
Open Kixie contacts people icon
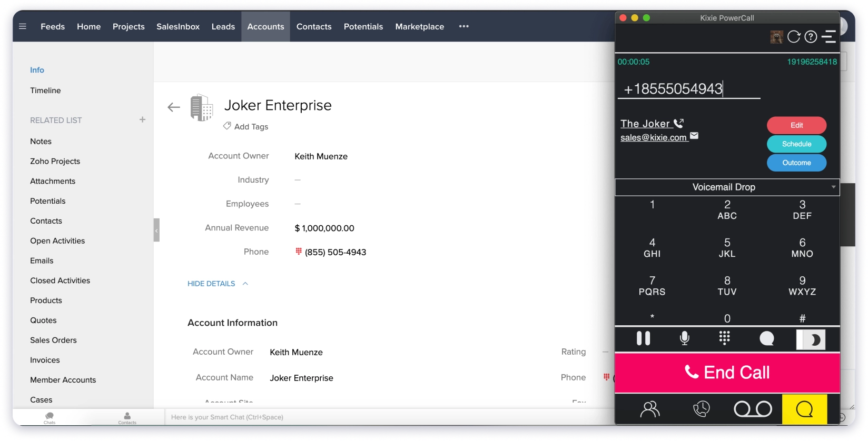click(650, 409)
